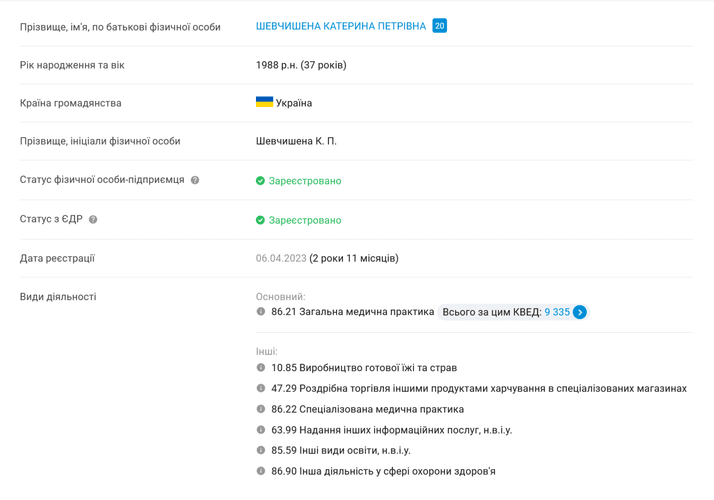Click the Всього за цим КВЕД pill
Screen dimensions: 714x500
coord(492,312)
